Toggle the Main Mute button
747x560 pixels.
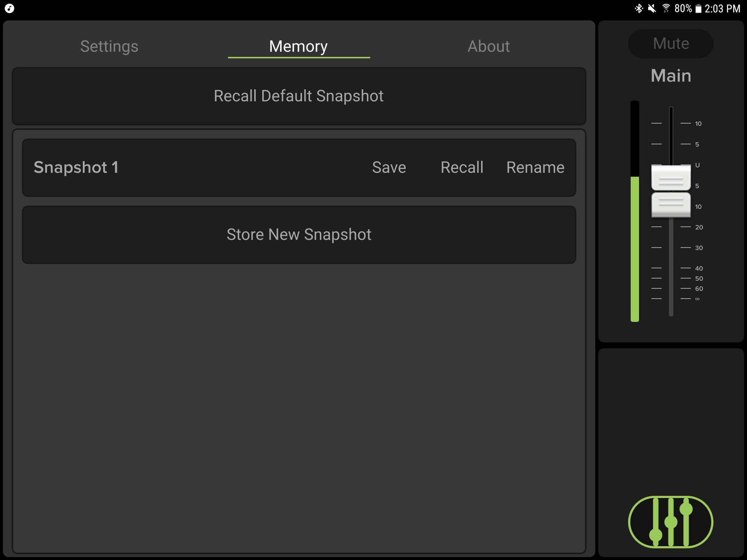pos(670,44)
